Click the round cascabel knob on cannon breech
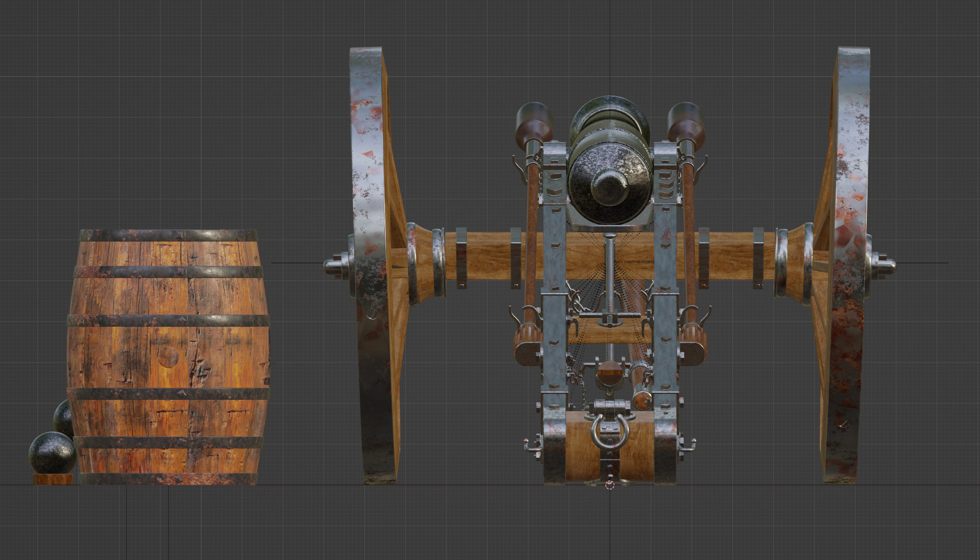 tap(610, 188)
